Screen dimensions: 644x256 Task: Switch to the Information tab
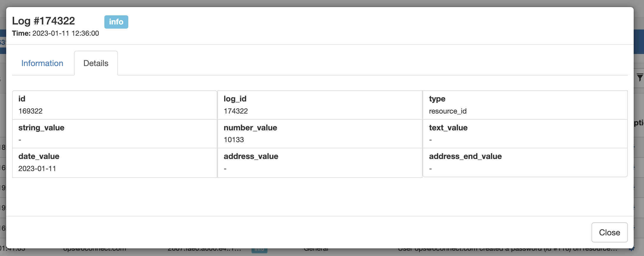42,63
